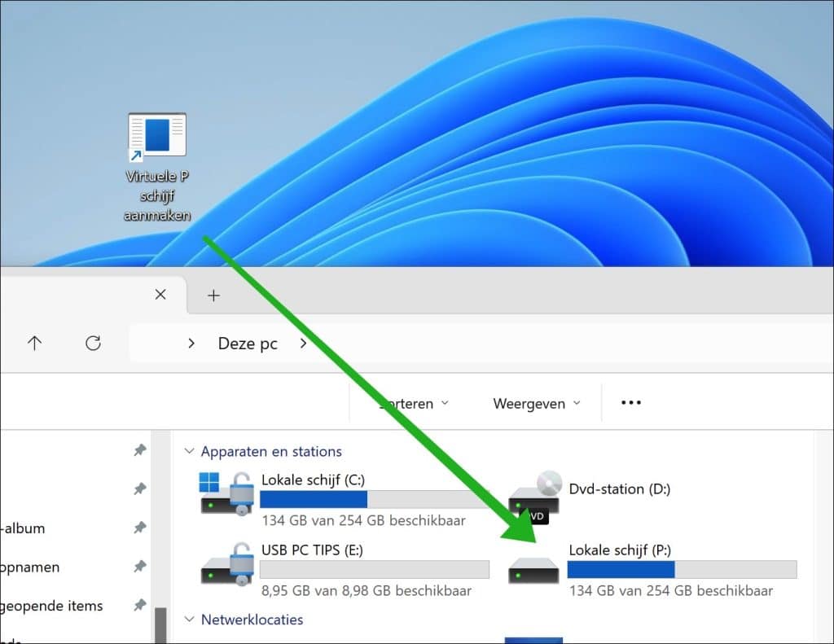Open the 'geopende items' sidebar entry
Viewport: 834px width, 644px height.
point(51,606)
